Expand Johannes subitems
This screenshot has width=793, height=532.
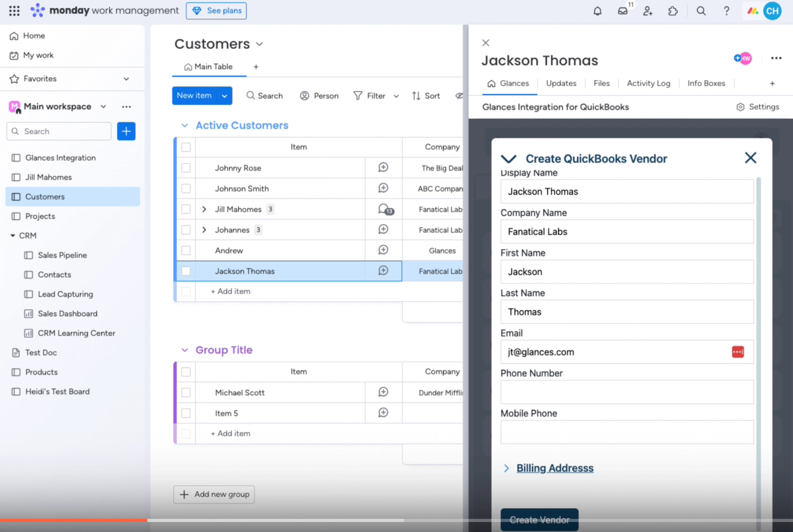click(x=204, y=230)
